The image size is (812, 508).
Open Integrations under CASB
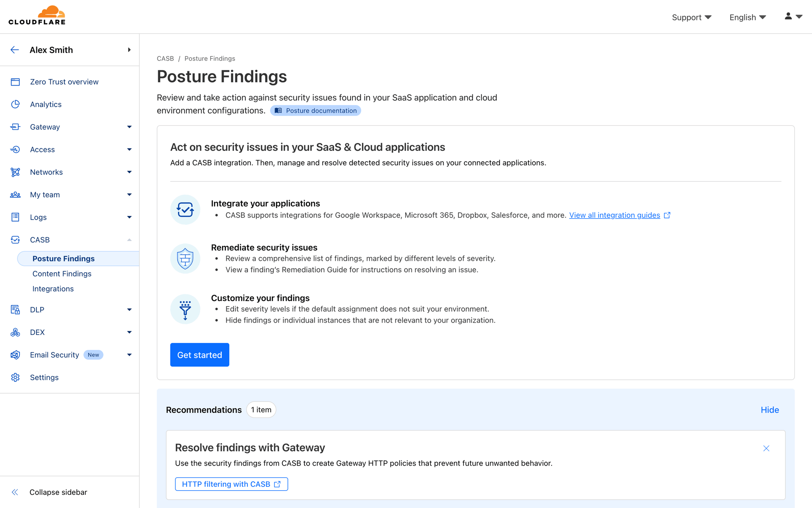coord(53,289)
